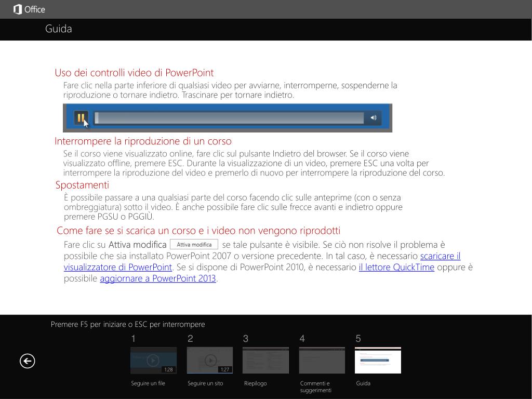
Task: Click the Commenti e suggerimenti caption
Action: (316, 387)
